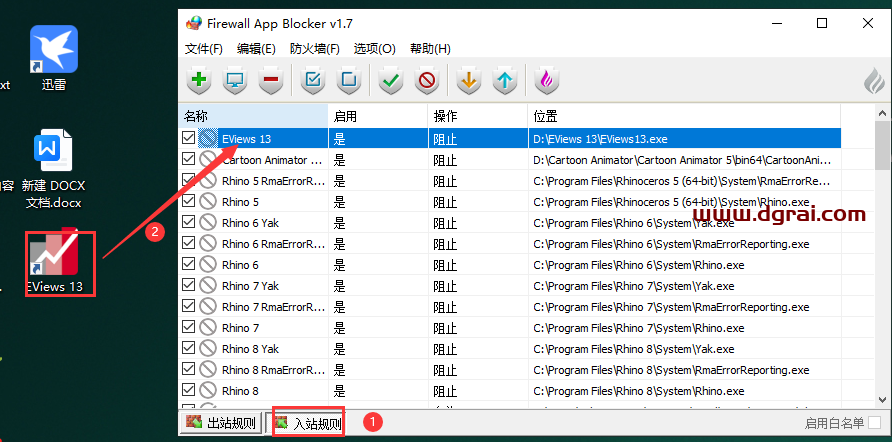Select the Rhino 7 rule name
This screenshot has width=892, height=442.
(240, 328)
